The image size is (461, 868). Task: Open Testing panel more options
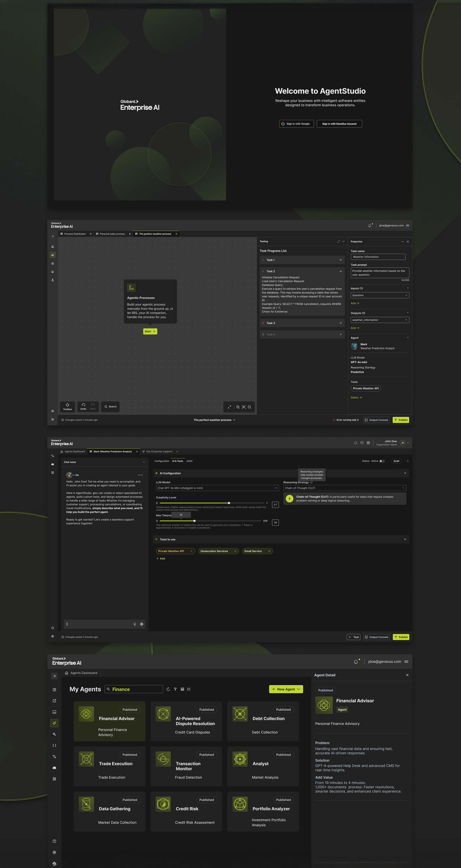(x=343, y=242)
